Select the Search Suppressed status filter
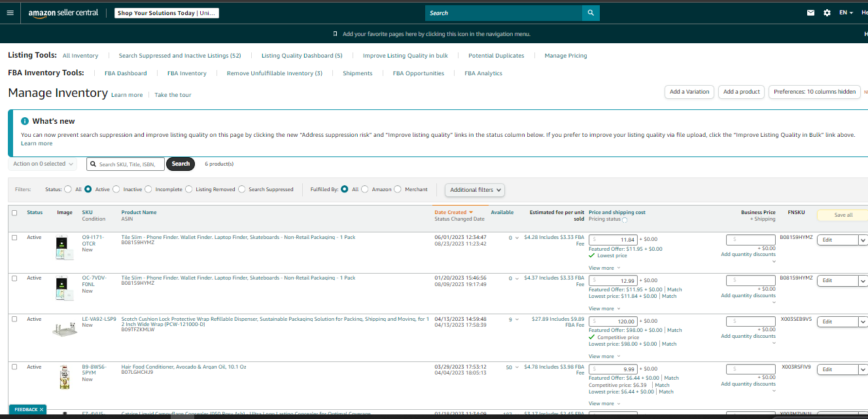868x419 pixels. click(x=242, y=189)
